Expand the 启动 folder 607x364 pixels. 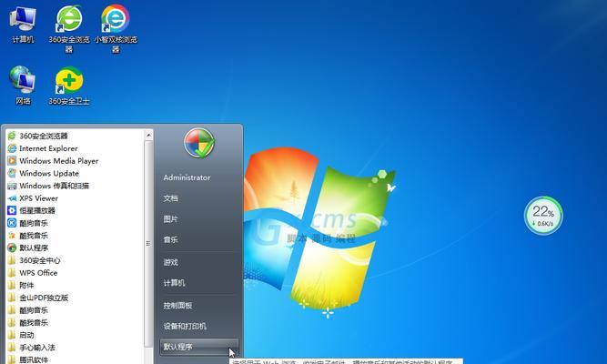[x=76, y=335]
